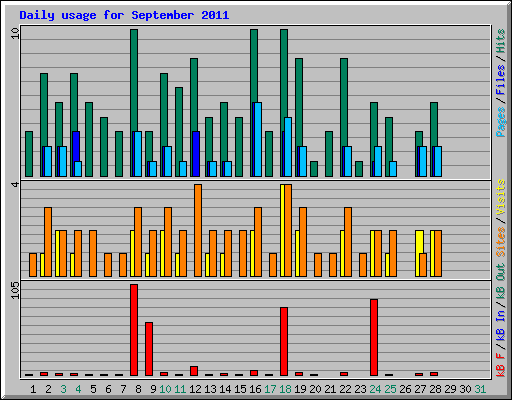512x400 pixels.
Task: Click the "Visits" legend label
Action: (x=501, y=198)
